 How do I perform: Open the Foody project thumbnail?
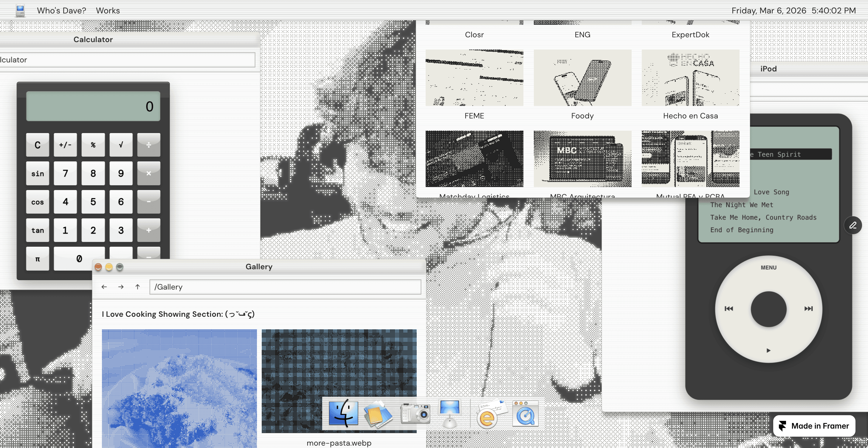(582, 78)
